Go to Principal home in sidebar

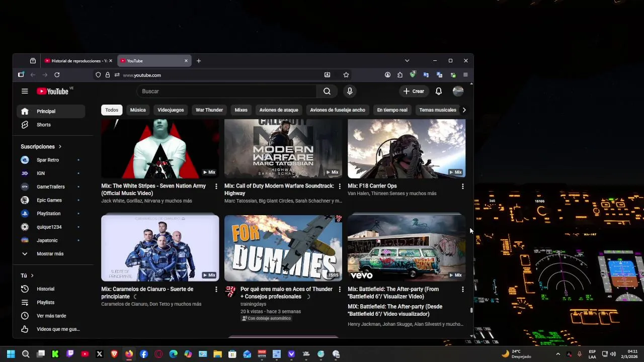(50, 111)
